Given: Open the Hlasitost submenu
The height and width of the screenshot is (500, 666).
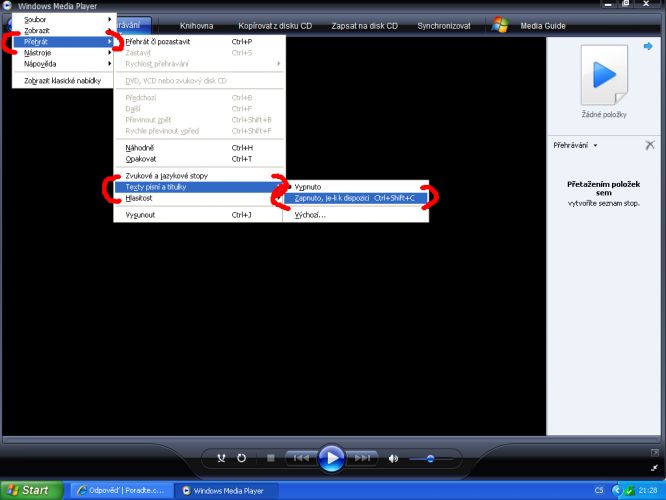Looking at the screenshot, I should click(x=199, y=198).
